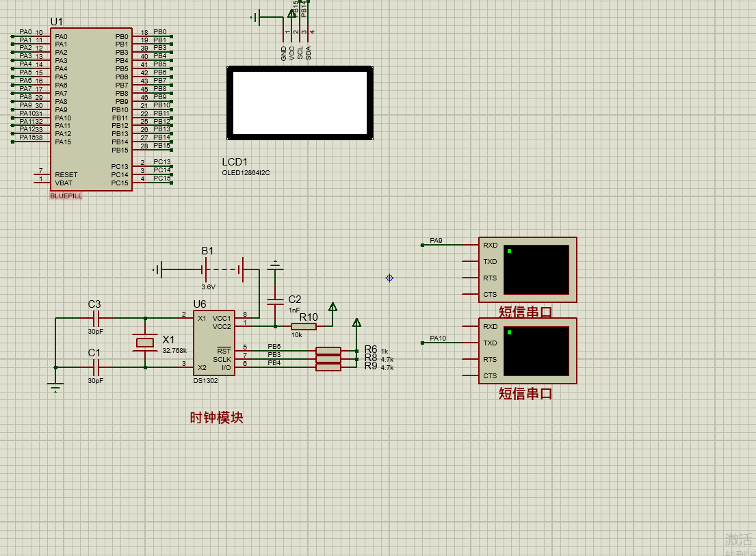Click the ground symbol near OLED GND pin
This screenshot has width=756, height=556.
[x=256, y=17]
